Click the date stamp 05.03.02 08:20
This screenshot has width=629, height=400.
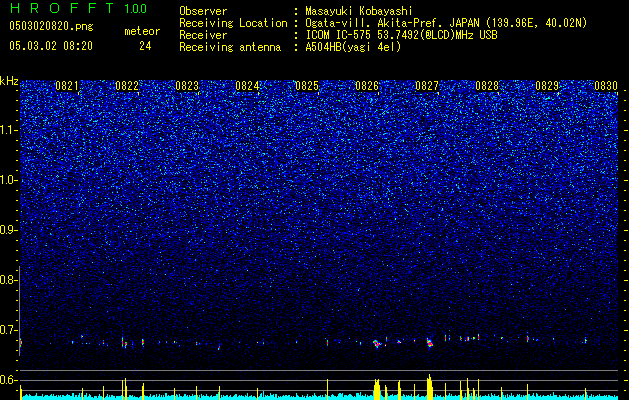pyautogui.click(x=51, y=46)
